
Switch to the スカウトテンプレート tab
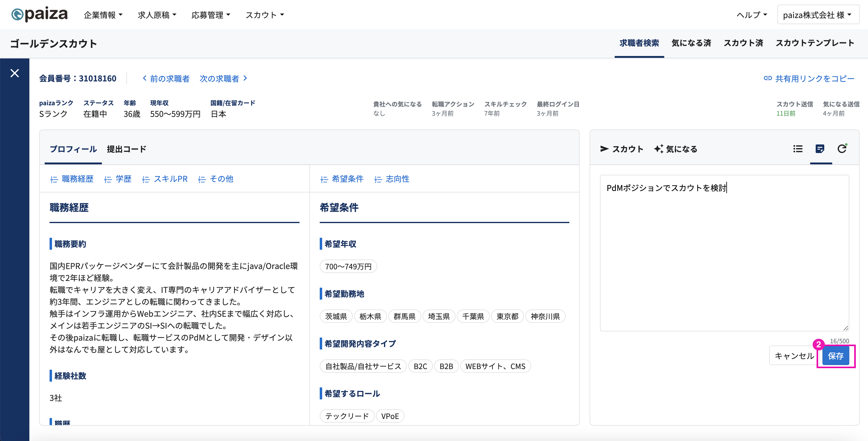[x=815, y=43]
